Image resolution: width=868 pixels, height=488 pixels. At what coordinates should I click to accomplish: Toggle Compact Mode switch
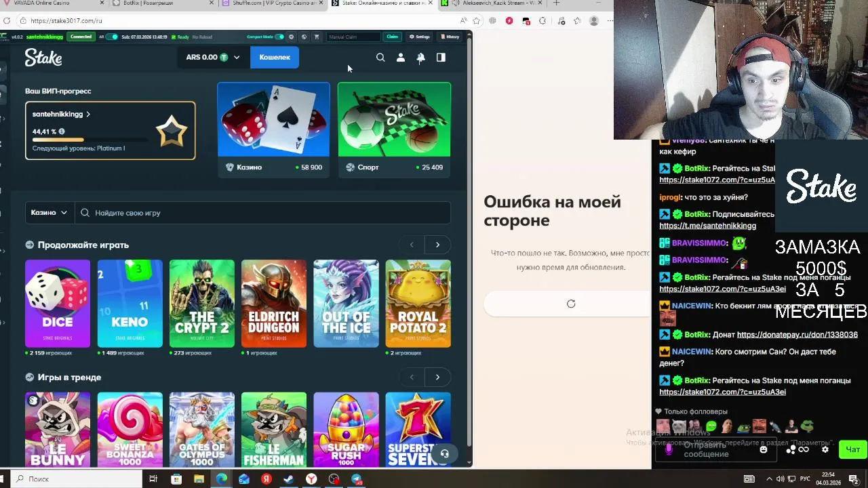tap(279, 37)
